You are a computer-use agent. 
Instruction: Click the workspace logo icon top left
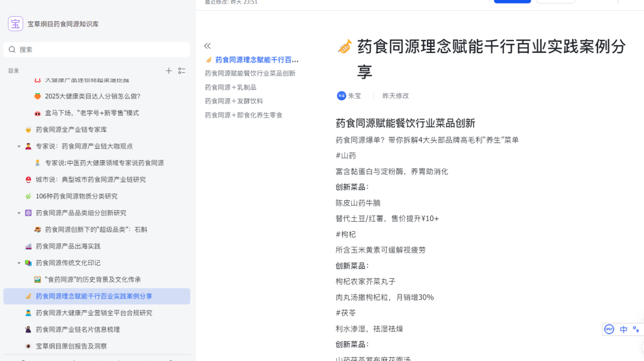tap(15, 24)
